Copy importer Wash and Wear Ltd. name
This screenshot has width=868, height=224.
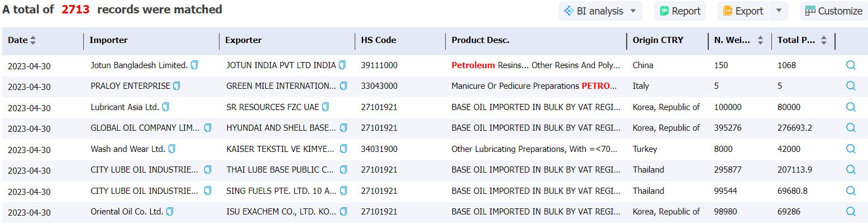click(172, 149)
